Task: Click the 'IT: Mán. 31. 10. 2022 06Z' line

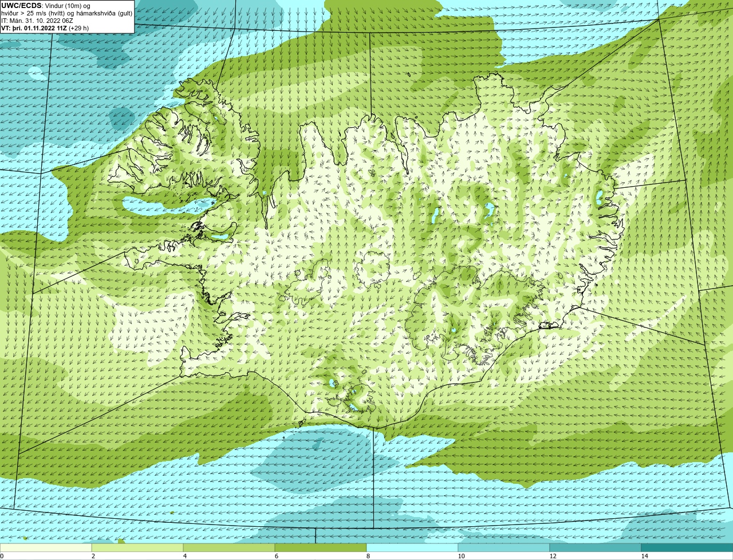Action: point(37,21)
